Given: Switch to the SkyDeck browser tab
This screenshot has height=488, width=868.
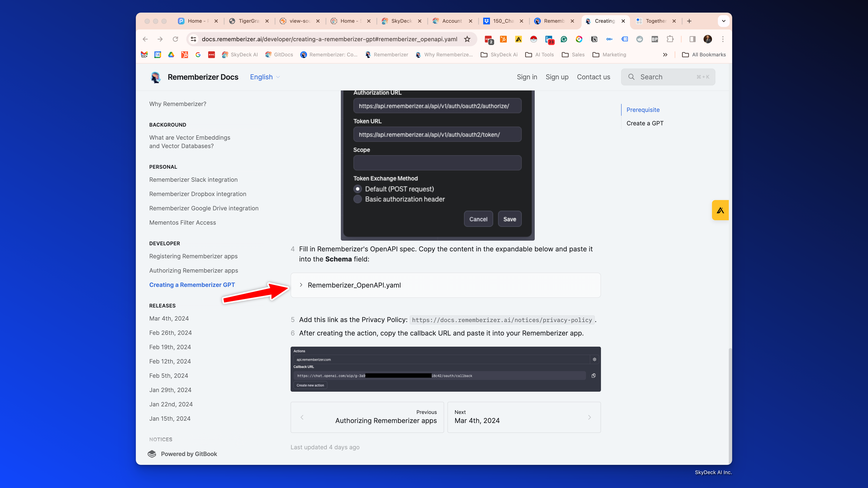Looking at the screenshot, I should 401,21.
